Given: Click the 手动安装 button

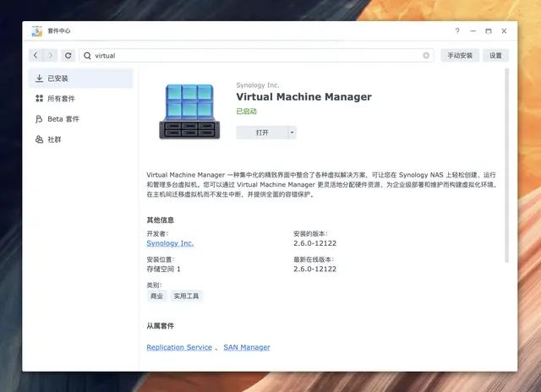Looking at the screenshot, I should click(460, 56).
